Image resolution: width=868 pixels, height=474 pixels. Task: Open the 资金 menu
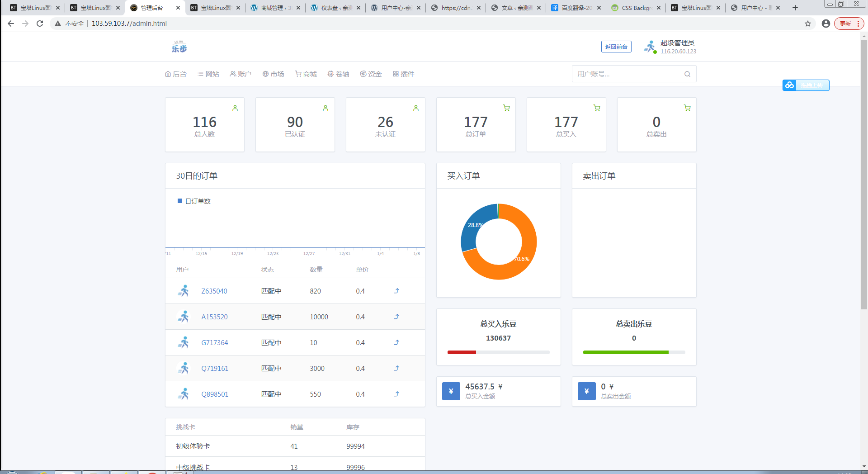(371, 74)
